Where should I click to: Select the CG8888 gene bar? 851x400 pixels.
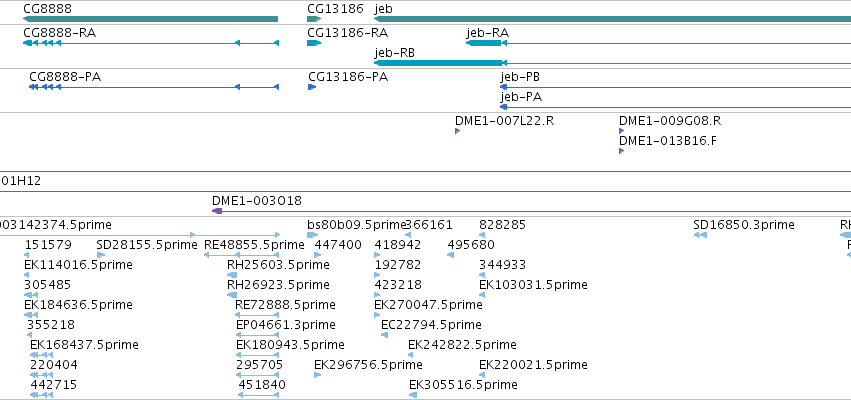click(150, 19)
